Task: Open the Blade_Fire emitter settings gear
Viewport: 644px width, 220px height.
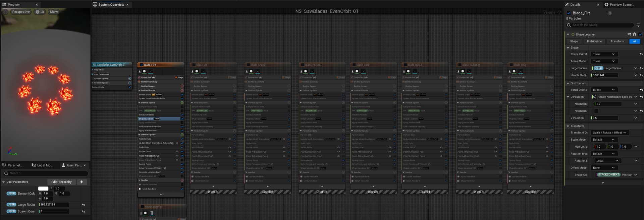Action: pos(610,13)
